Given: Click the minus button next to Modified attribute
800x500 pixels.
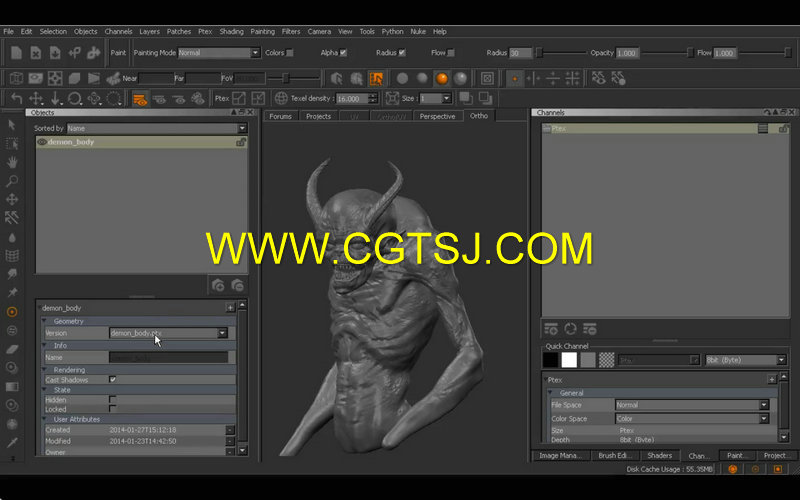Looking at the screenshot, I should pyautogui.click(x=230, y=441).
